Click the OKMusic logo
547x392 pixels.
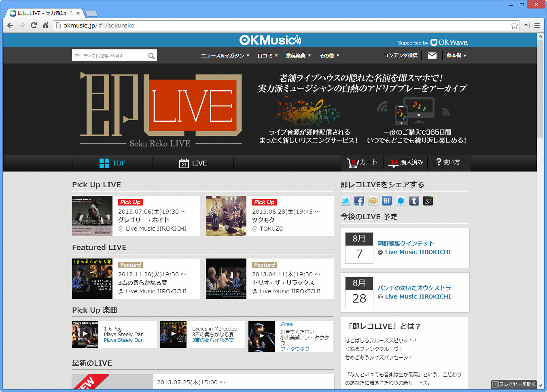pos(270,40)
